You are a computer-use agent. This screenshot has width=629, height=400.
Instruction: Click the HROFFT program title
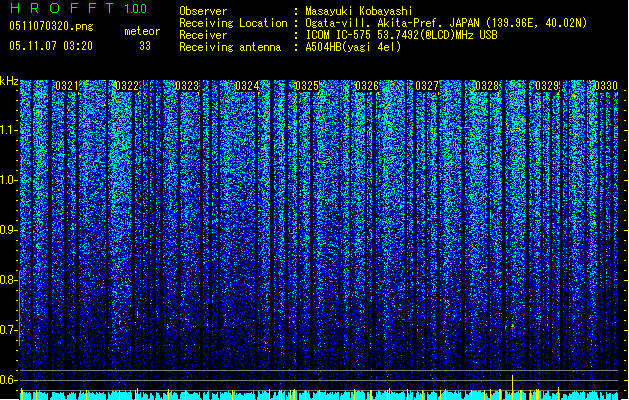pyautogui.click(x=62, y=8)
